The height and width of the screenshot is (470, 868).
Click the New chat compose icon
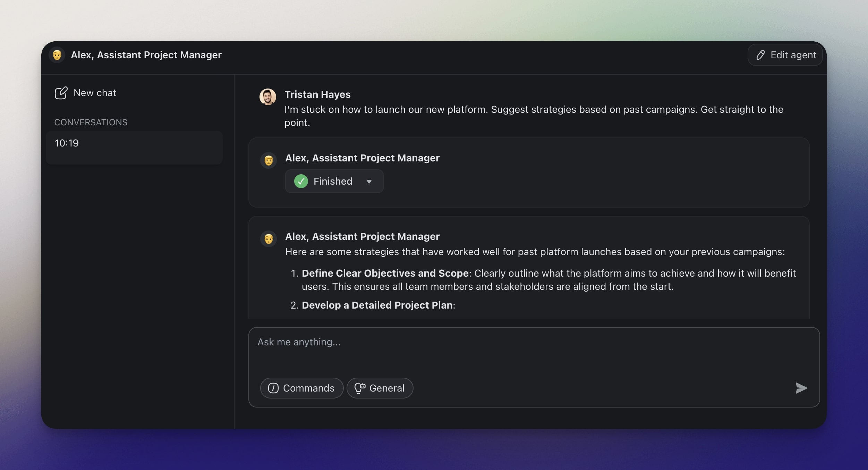pyautogui.click(x=61, y=93)
